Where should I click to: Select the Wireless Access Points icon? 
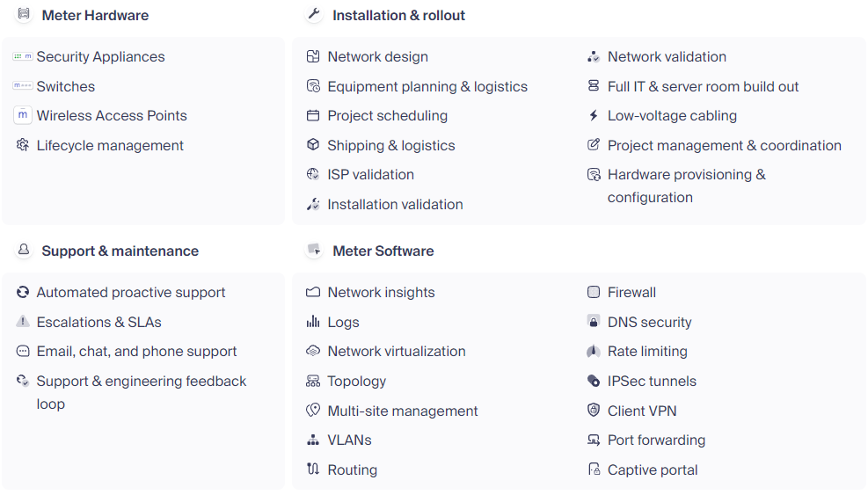(23, 115)
